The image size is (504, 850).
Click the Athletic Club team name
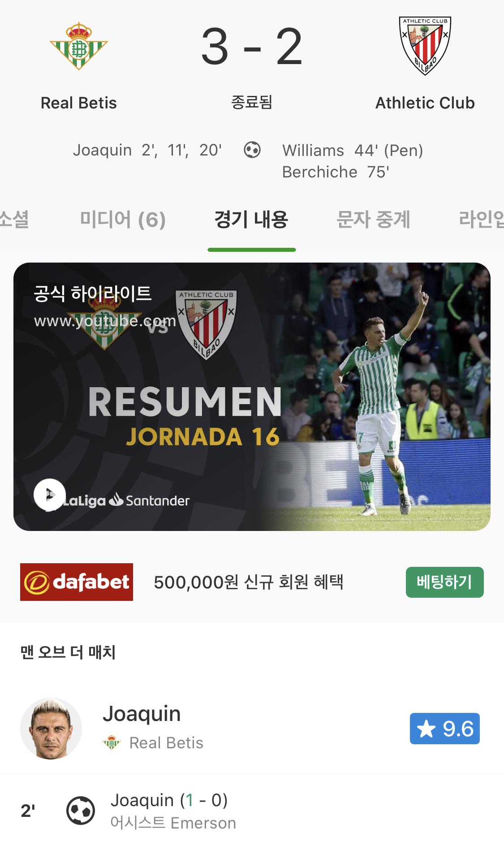425,103
